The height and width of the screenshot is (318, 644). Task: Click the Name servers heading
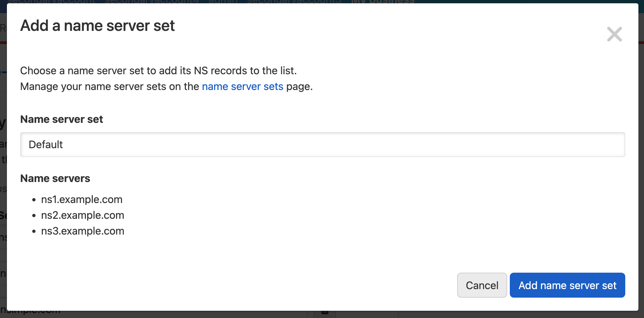tap(55, 178)
